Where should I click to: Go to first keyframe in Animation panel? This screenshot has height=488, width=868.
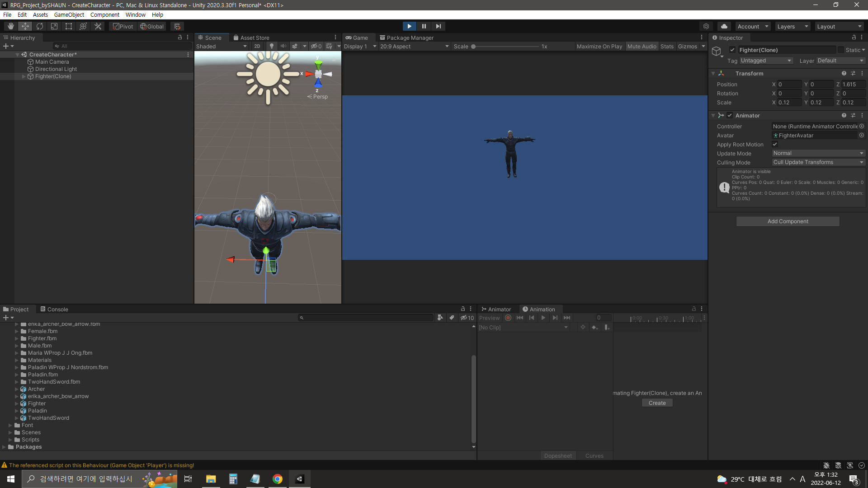pos(520,318)
